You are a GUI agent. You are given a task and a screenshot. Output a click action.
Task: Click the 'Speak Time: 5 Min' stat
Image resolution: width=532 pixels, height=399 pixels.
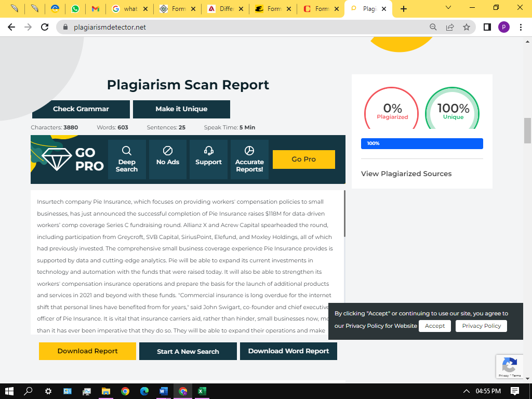click(x=229, y=128)
